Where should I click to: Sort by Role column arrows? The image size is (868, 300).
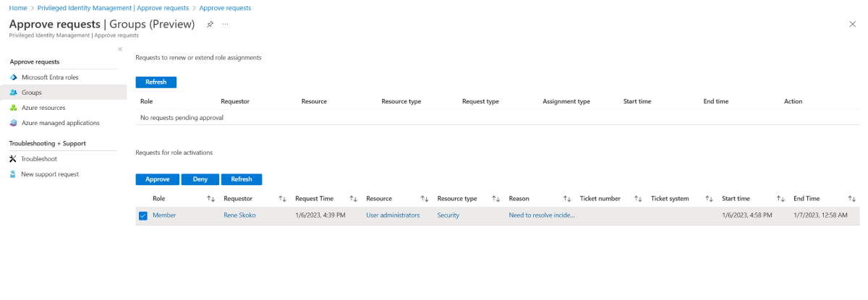[211, 199]
